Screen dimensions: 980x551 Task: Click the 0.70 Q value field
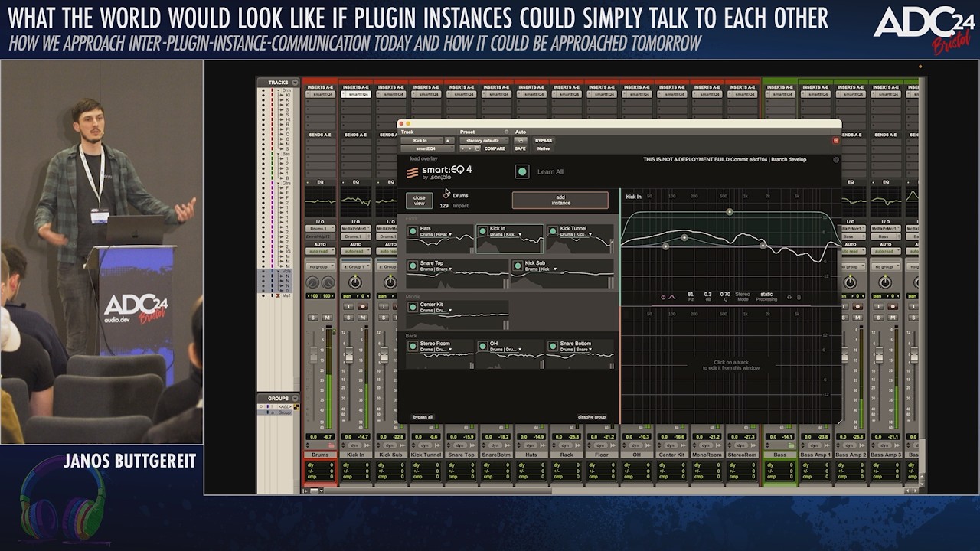725,294
